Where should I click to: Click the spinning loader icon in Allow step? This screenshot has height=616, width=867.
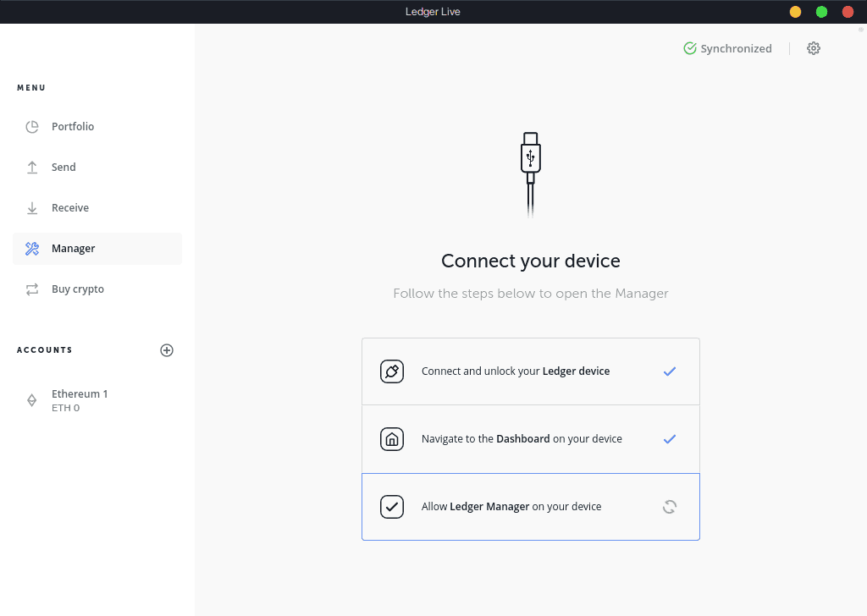pyautogui.click(x=670, y=507)
